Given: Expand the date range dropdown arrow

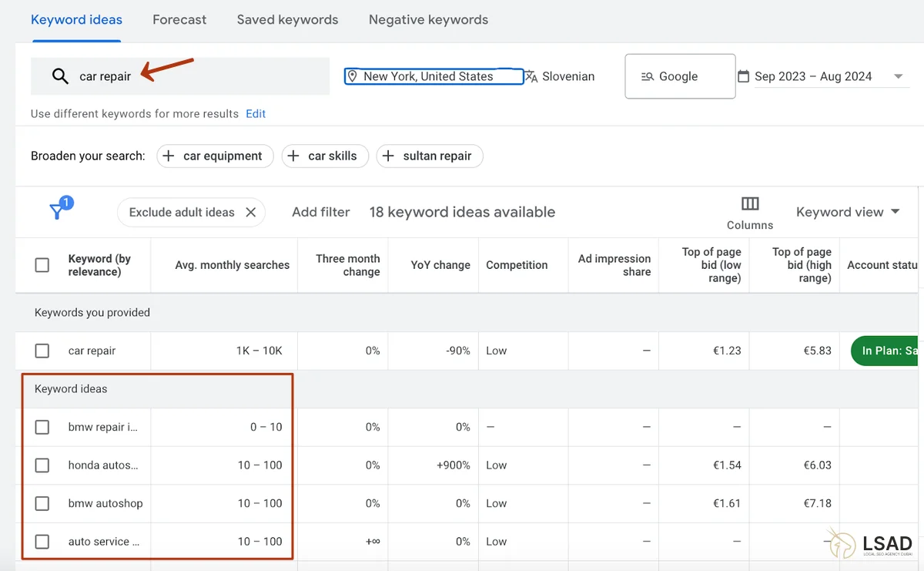Looking at the screenshot, I should click(x=898, y=76).
